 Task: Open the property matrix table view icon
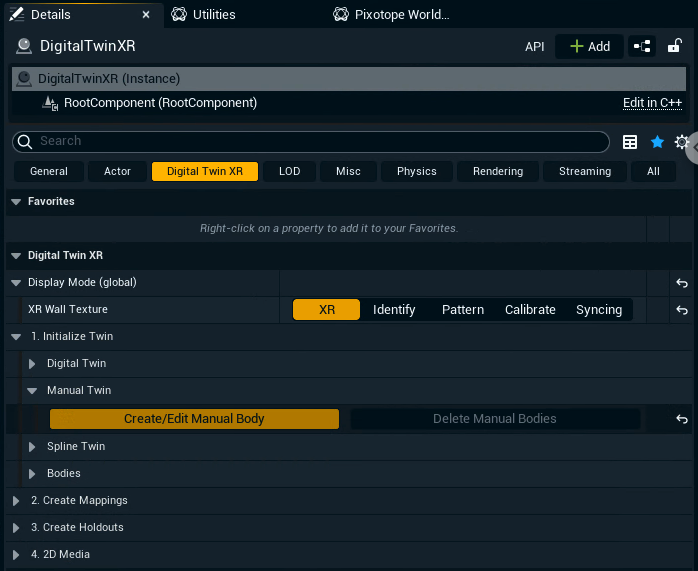(x=630, y=142)
